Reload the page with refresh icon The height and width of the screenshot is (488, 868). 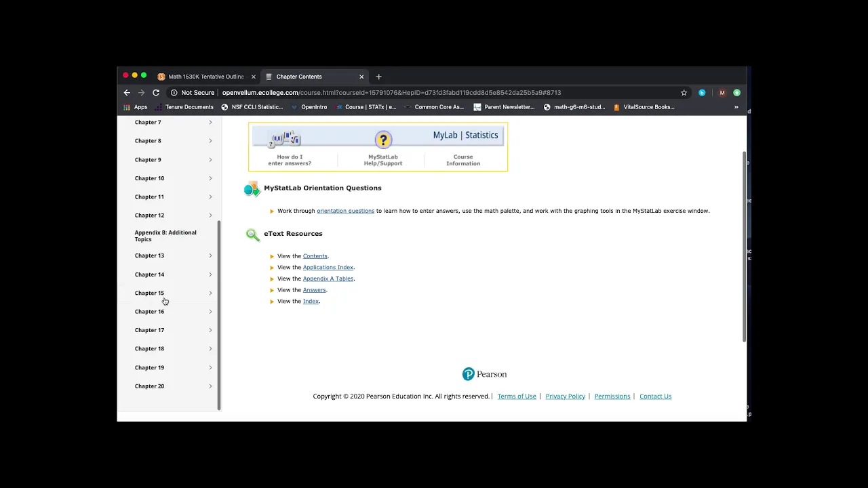pyautogui.click(x=156, y=93)
